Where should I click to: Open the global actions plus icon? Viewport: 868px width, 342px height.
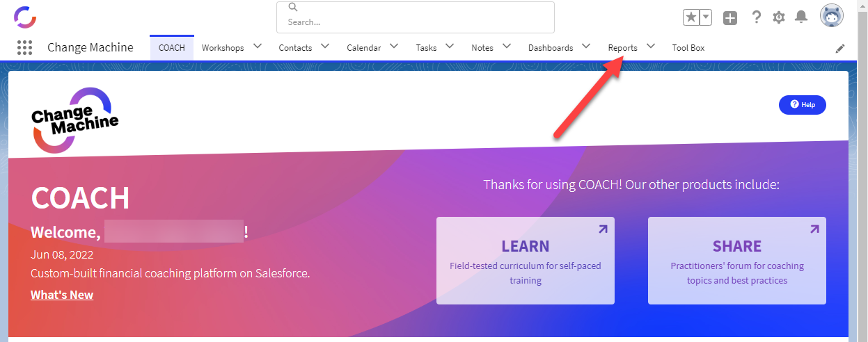[730, 18]
